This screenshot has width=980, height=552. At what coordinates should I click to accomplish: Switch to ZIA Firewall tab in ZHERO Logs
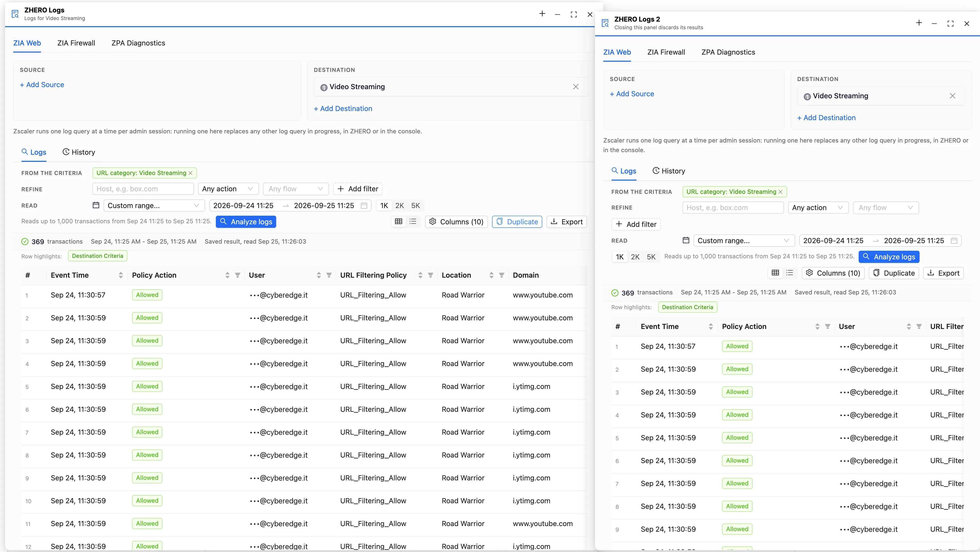(x=76, y=43)
